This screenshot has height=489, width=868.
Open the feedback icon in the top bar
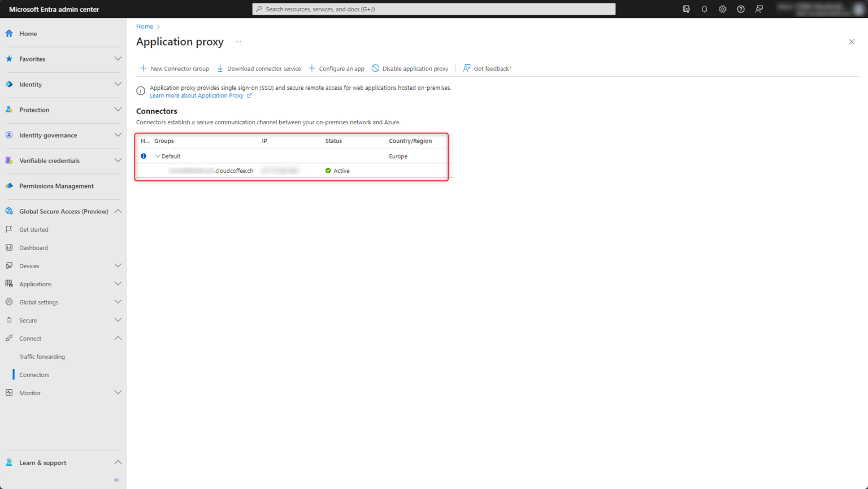coord(758,9)
